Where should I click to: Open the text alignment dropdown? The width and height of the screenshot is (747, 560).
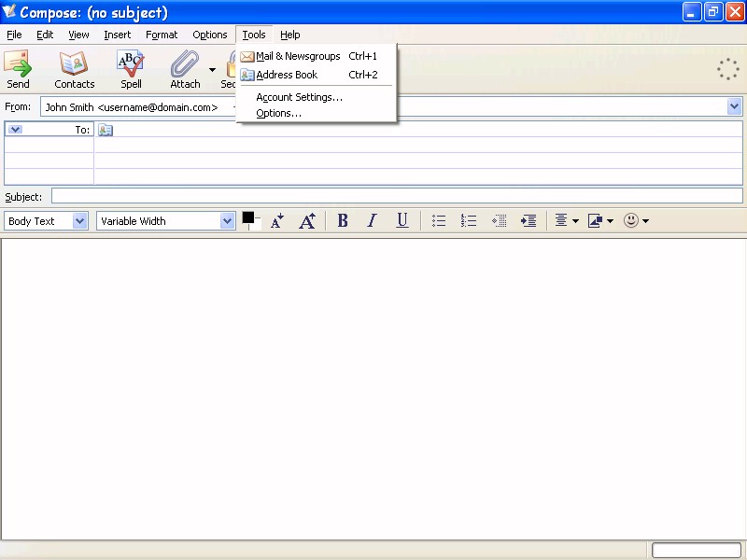567,220
